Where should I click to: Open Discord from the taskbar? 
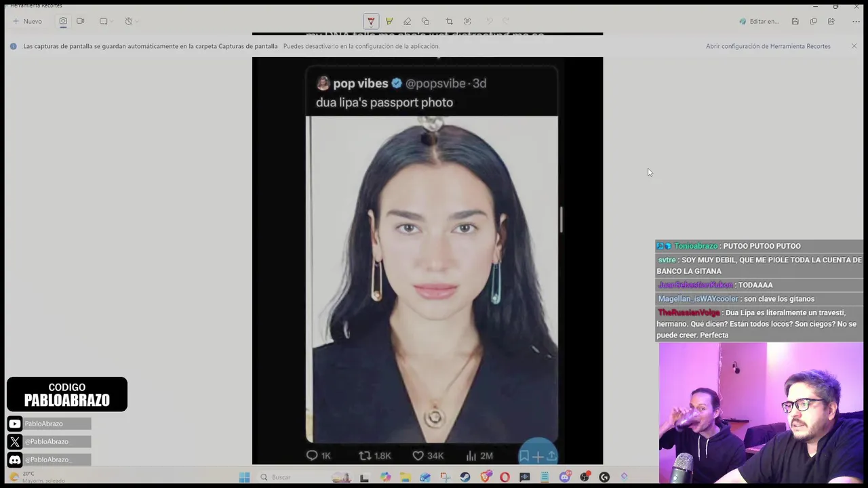[x=565, y=477]
